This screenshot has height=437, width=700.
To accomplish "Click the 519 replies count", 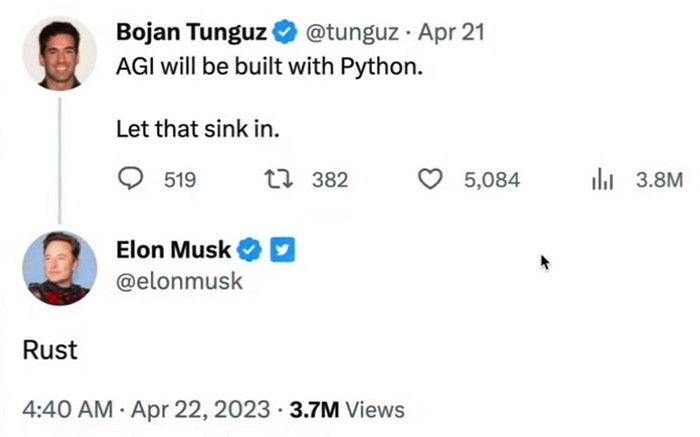I will point(178,180).
